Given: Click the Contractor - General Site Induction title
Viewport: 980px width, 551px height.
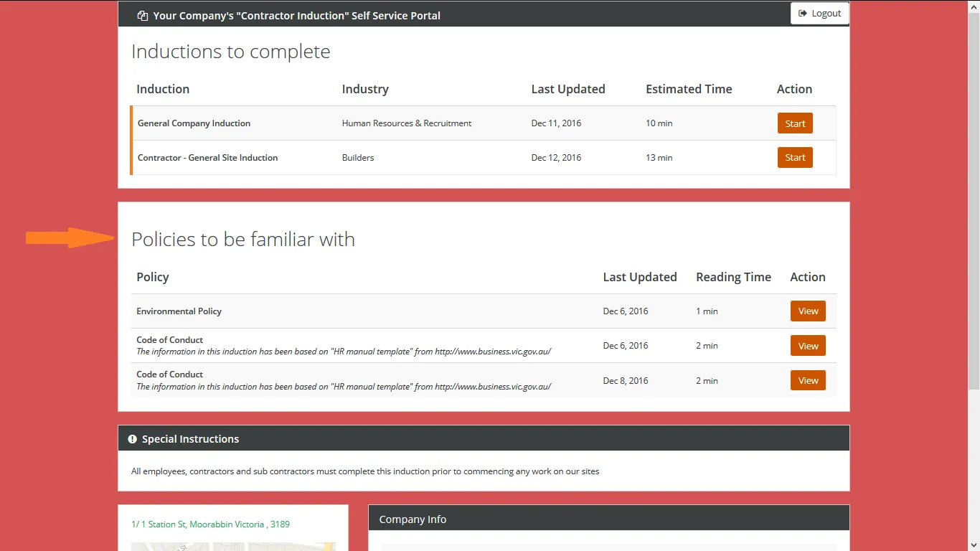Looking at the screenshot, I should [207, 158].
